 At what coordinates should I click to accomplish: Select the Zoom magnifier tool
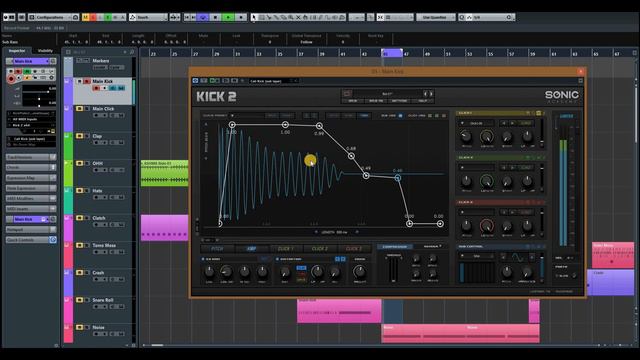[291, 17]
